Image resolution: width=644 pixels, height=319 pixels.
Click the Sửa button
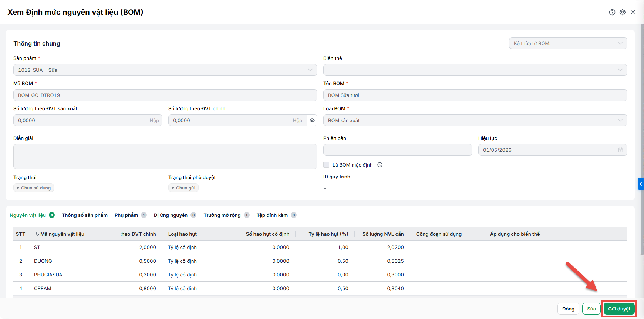(x=591, y=309)
